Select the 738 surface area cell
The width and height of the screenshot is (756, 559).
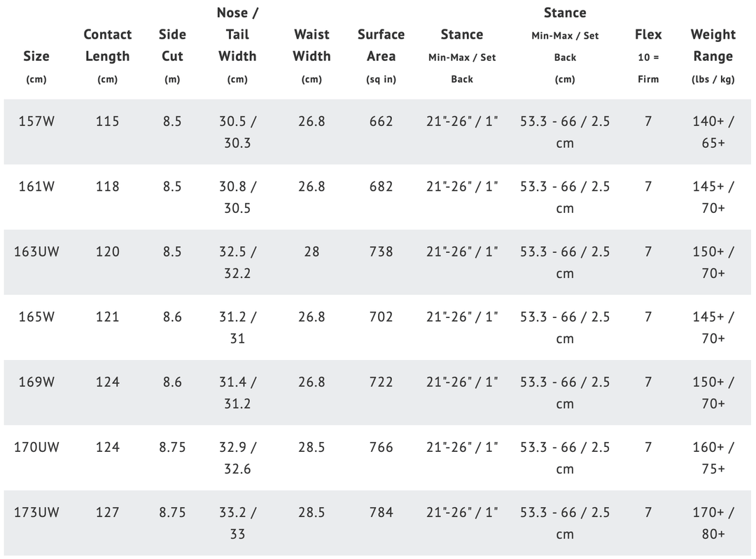point(381,251)
